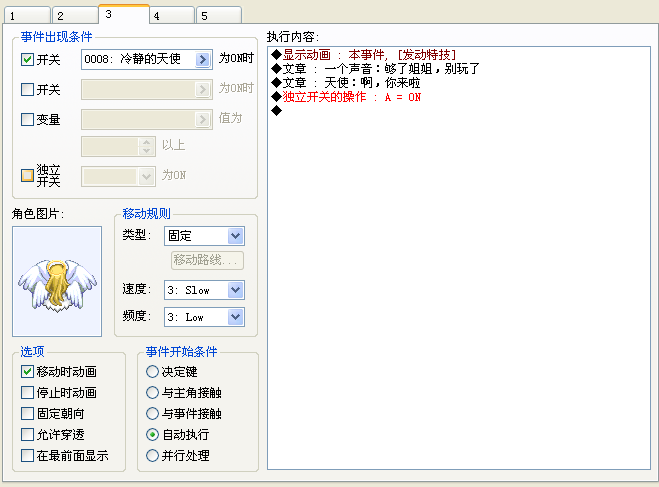Select event page tab 3
Viewport: 659px width, 487px height.
[124, 14]
